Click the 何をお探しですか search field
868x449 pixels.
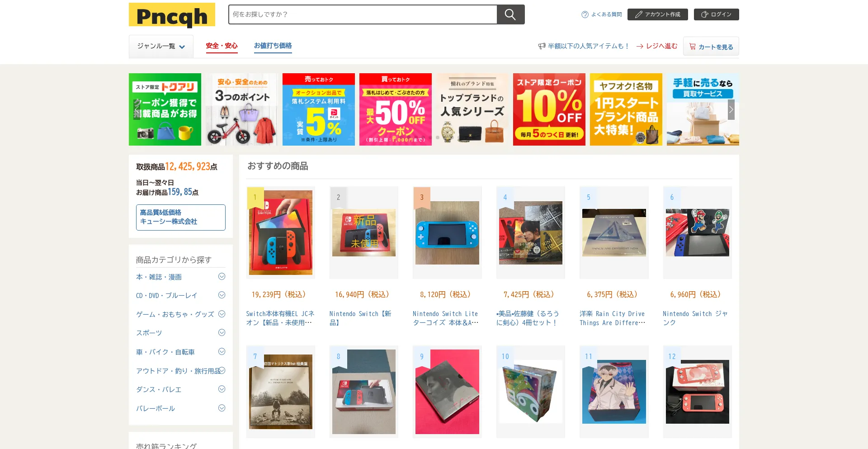(x=363, y=14)
